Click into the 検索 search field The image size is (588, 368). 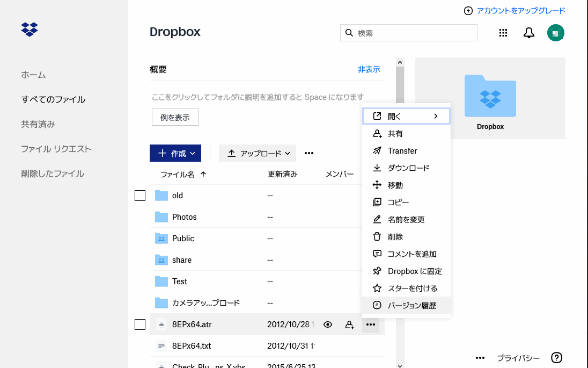409,33
